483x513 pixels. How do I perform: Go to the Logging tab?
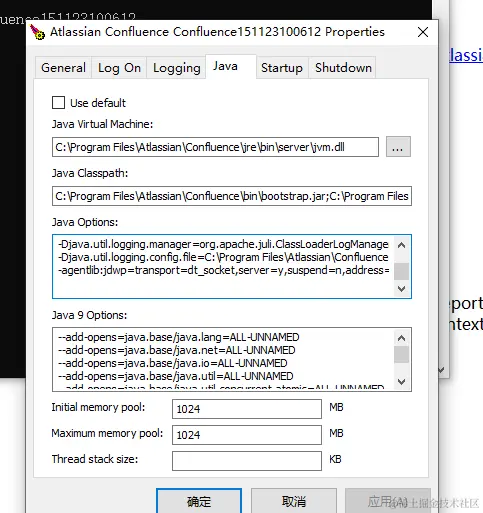176,68
